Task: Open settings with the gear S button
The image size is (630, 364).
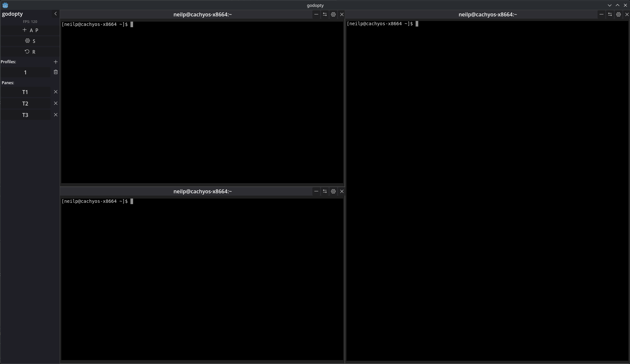Action: coord(30,41)
